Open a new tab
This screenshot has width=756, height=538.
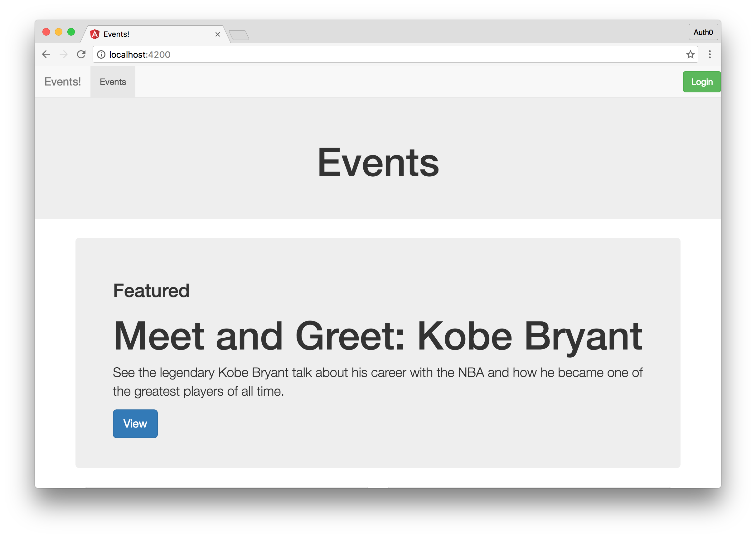239,35
